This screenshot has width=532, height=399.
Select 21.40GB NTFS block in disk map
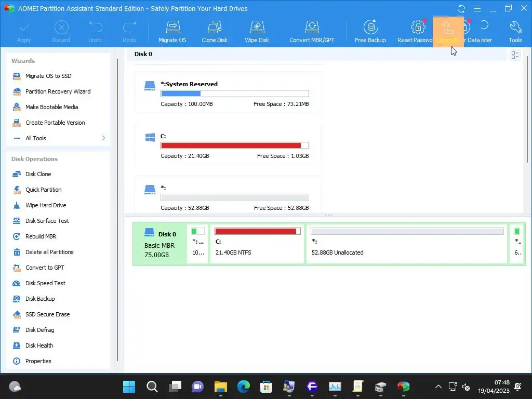[257, 244]
